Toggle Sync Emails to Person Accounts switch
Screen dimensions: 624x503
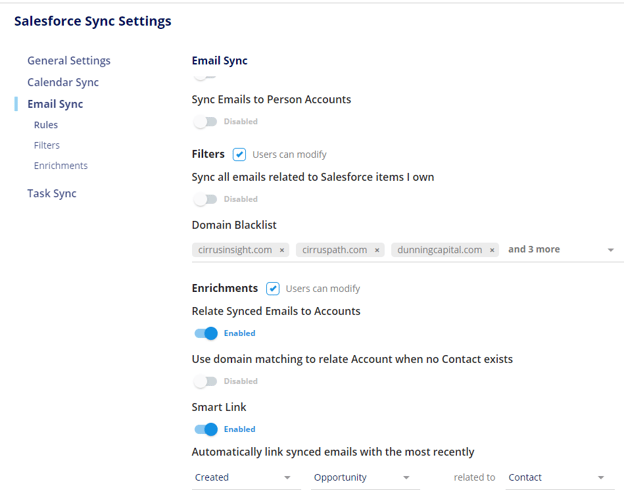point(205,121)
